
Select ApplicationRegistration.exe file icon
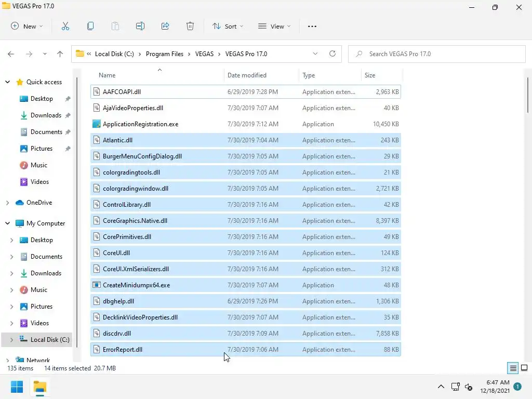click(96, 124)
